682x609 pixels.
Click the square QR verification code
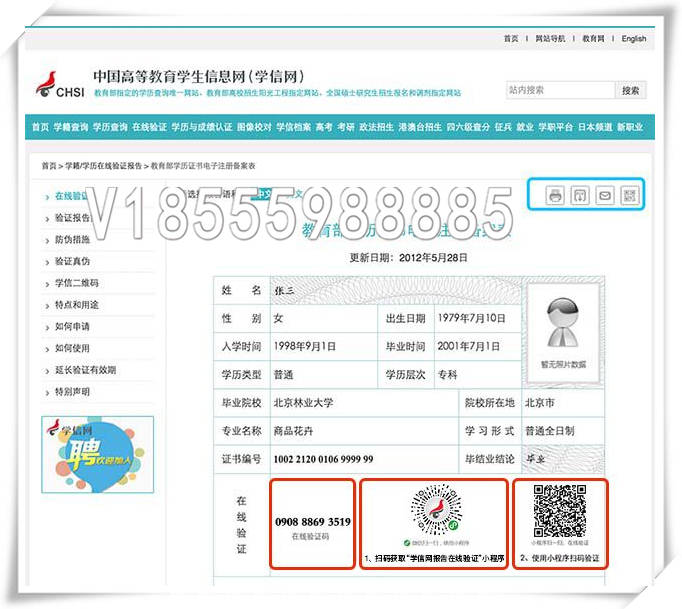[x=560, y=511]
